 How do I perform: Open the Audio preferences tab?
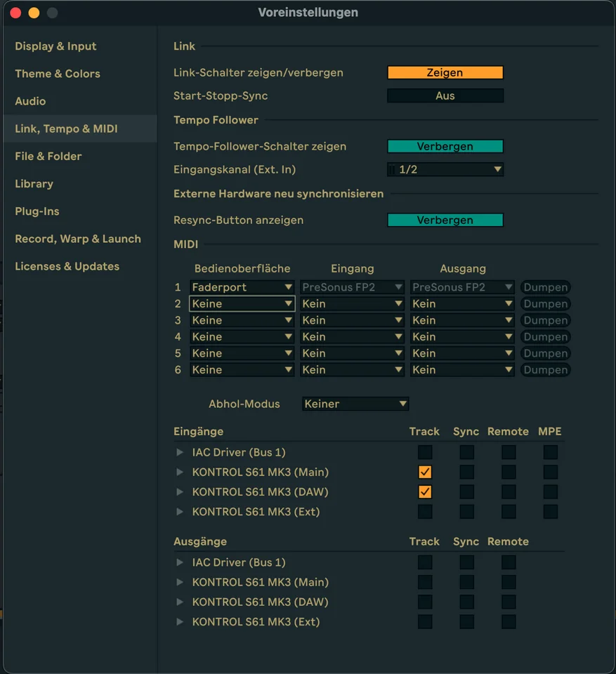coord(30,101)
